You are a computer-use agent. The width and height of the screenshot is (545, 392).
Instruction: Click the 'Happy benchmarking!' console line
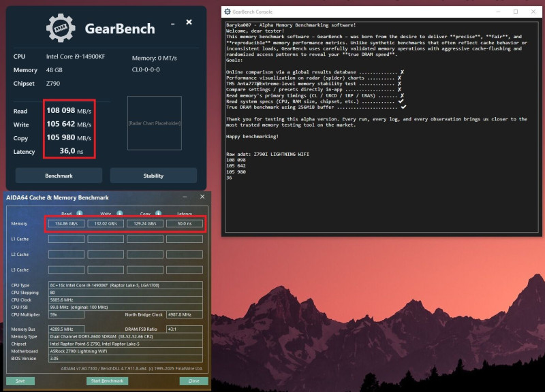coord(252,137)
